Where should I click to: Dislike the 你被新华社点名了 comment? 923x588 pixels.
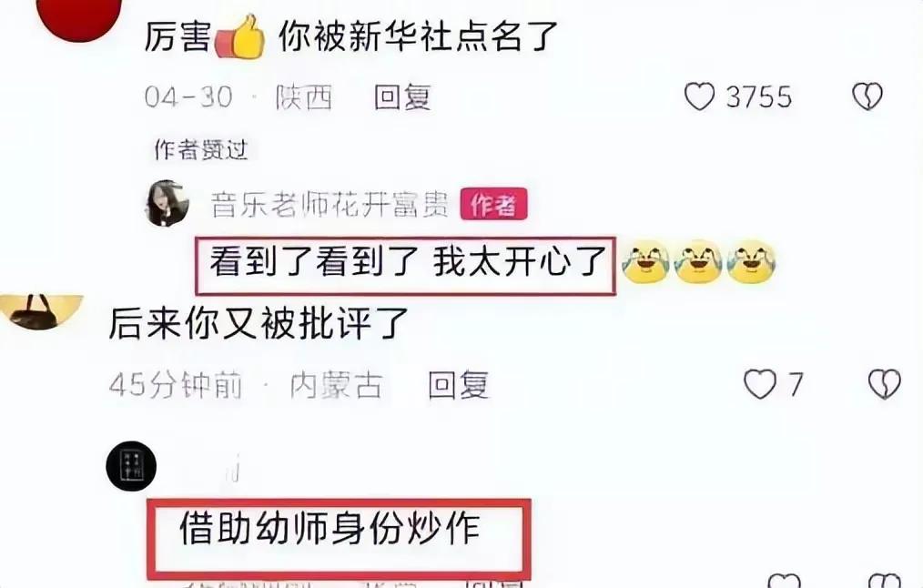[867, 96]
